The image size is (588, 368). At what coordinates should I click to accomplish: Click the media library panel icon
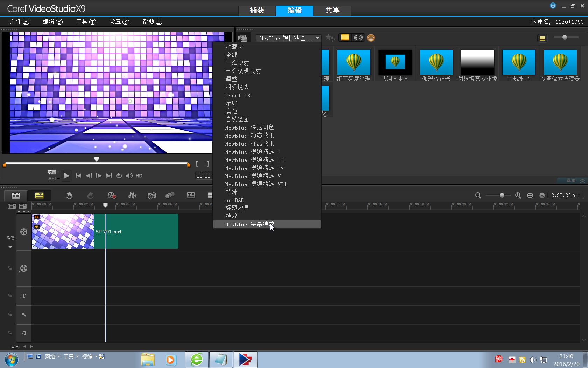(x=243, y=38)
